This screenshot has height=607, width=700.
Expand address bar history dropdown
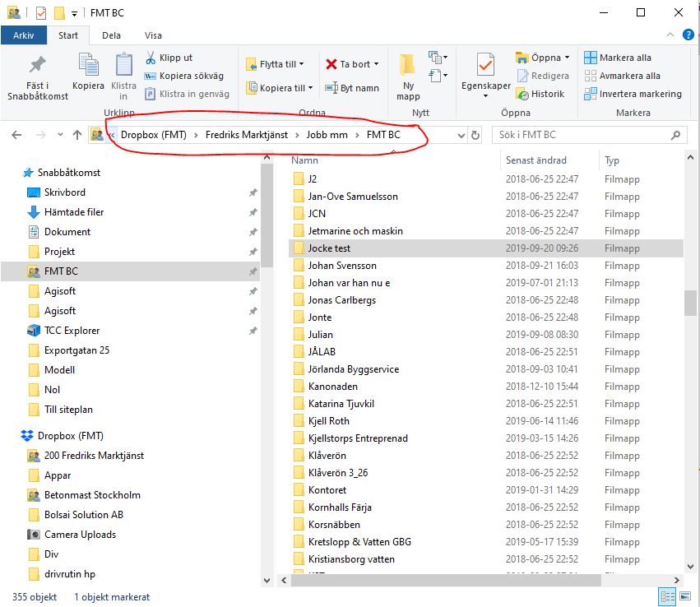(x=461, y=135)
